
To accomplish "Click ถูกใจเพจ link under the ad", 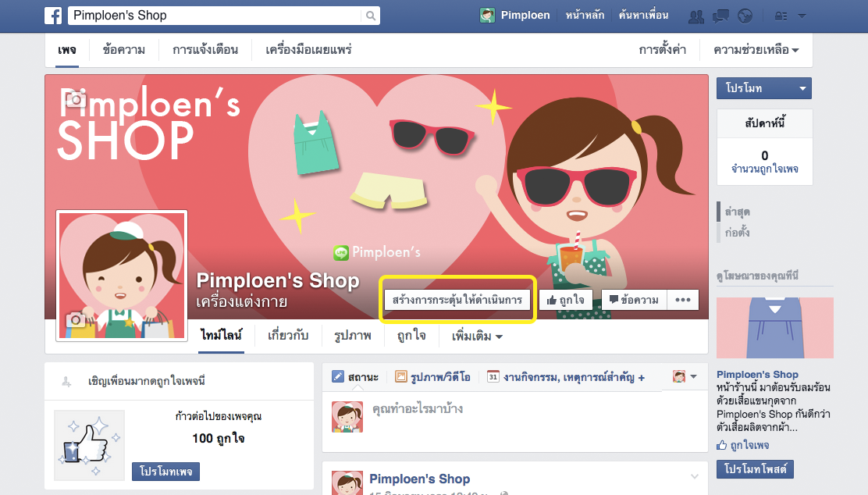I will (749, 445).
